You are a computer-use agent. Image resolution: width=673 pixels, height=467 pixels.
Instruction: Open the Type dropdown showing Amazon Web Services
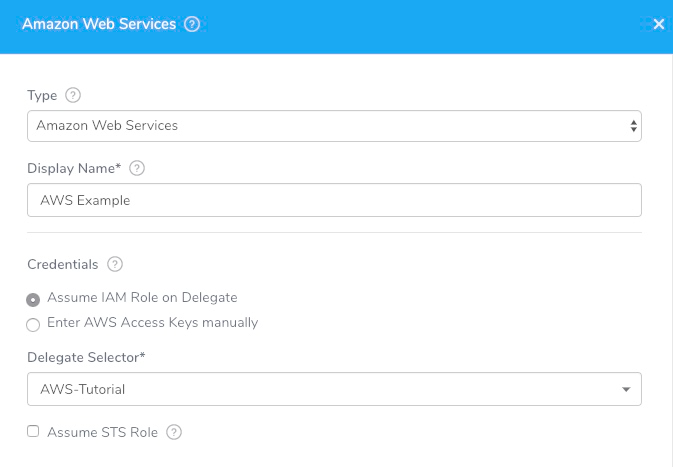click(334, 126)
